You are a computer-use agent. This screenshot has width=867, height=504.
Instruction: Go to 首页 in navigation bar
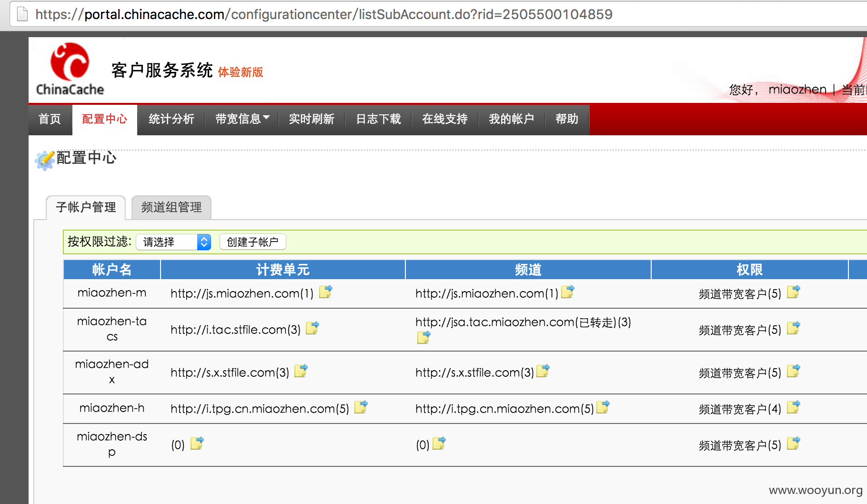pos(50,119)
